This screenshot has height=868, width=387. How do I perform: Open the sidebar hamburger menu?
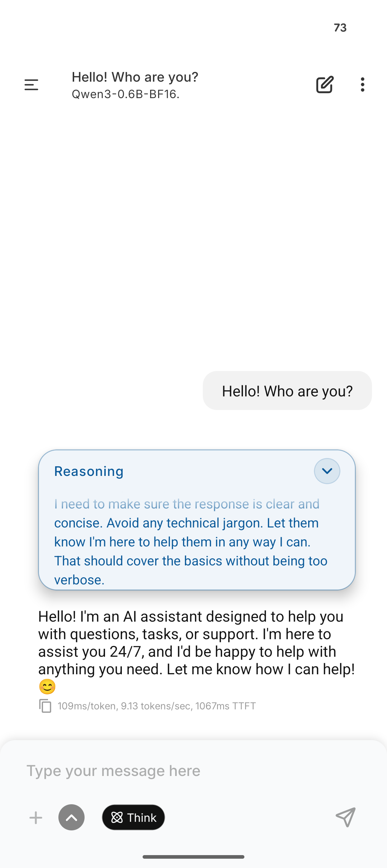31,85
